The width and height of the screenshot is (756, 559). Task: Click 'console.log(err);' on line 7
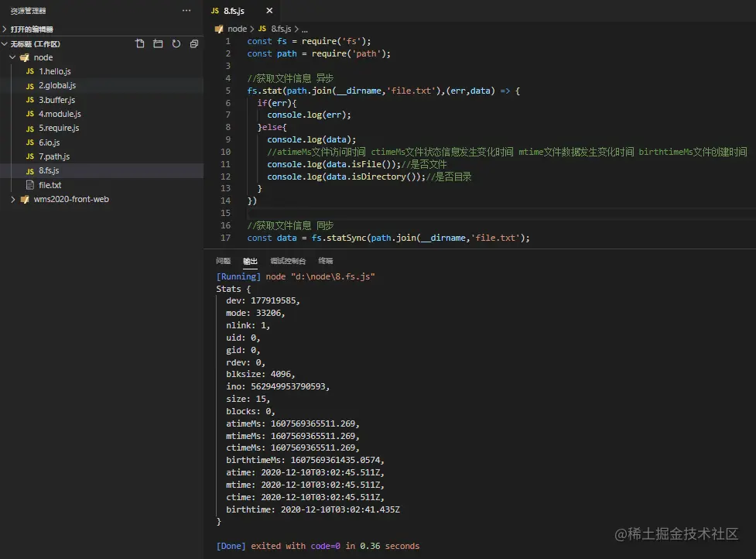(309, 115)
